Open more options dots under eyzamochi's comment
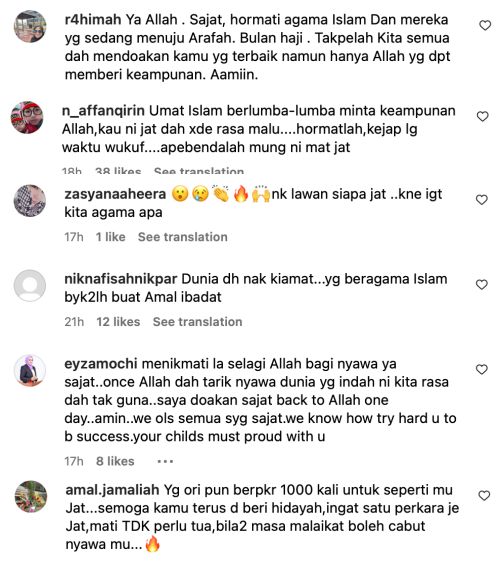The width and height of the screenshot is (500, 562). tap(165, 461)
